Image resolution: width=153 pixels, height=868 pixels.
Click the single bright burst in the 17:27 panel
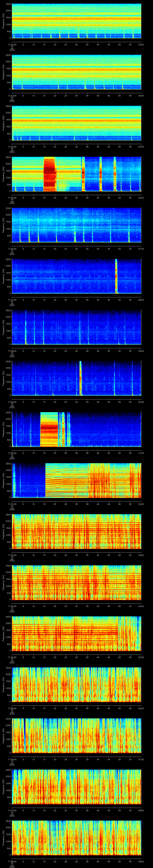click(x=116, y=276)
